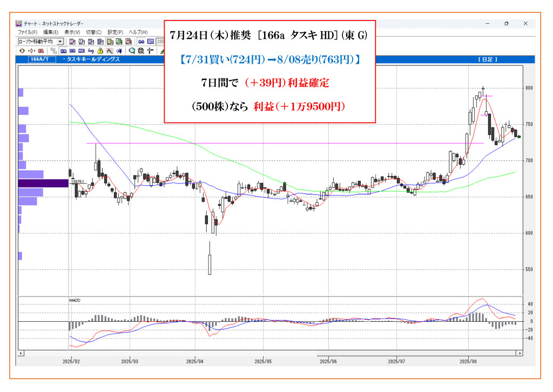Image resolution: width=553 pixels, height=392 pixels.
Task: Click the chart scrollbar right arrow
Action: pos(520,353)
